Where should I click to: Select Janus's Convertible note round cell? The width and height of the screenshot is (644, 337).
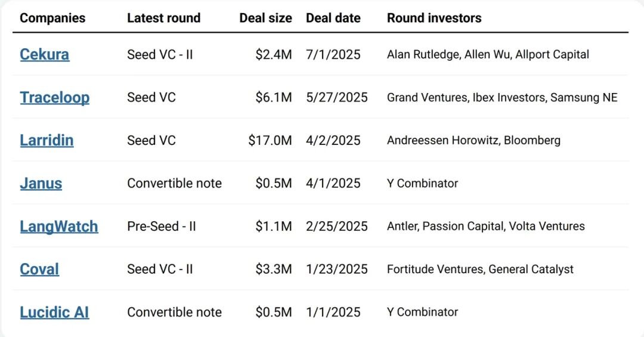(x=174, y=183)
